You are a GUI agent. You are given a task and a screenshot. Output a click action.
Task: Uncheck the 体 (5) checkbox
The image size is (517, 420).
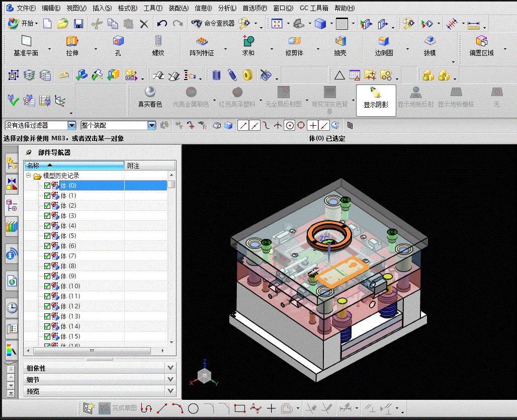coord(47,236)
